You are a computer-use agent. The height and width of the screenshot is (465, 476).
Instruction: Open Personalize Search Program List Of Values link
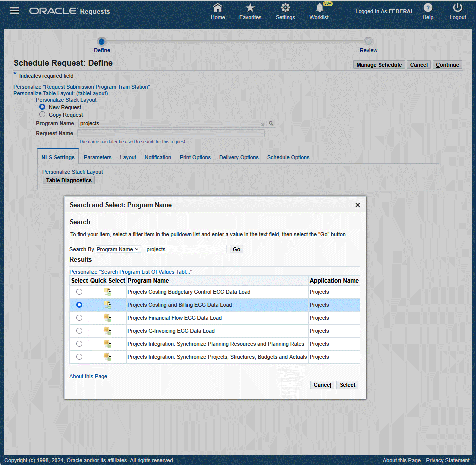pyautogui.click(x=131, y=272)
